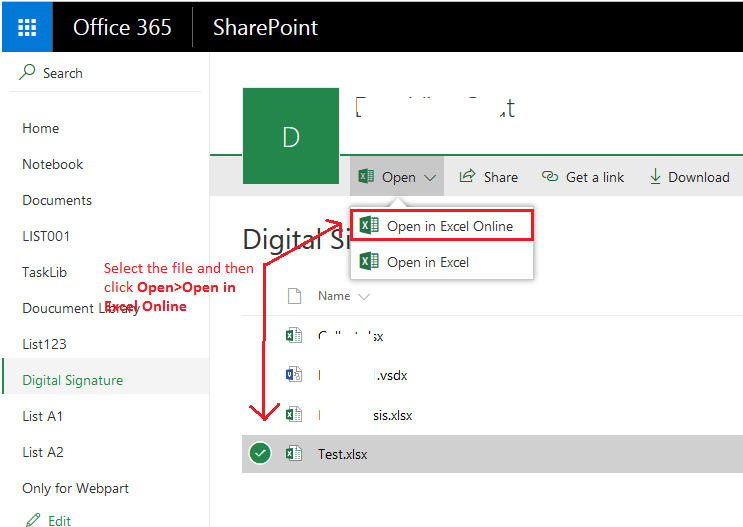Click the Search magnifier icon

pyautogui.click(x=27, y=73)
